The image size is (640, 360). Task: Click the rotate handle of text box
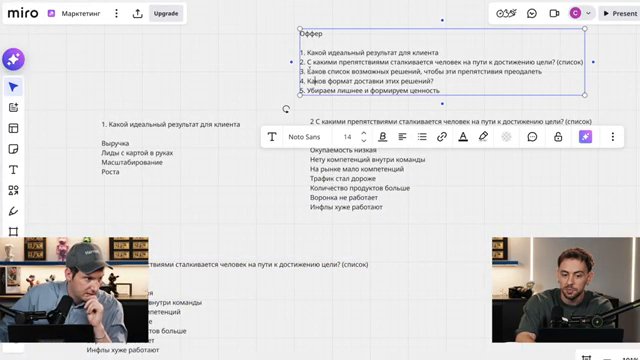click(x=286, y=109)
